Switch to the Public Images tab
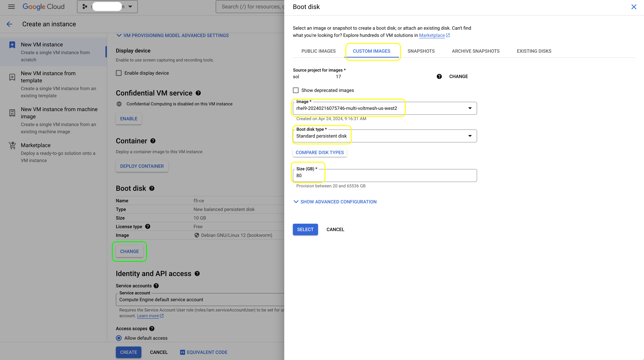 click(x=318, y=51)
